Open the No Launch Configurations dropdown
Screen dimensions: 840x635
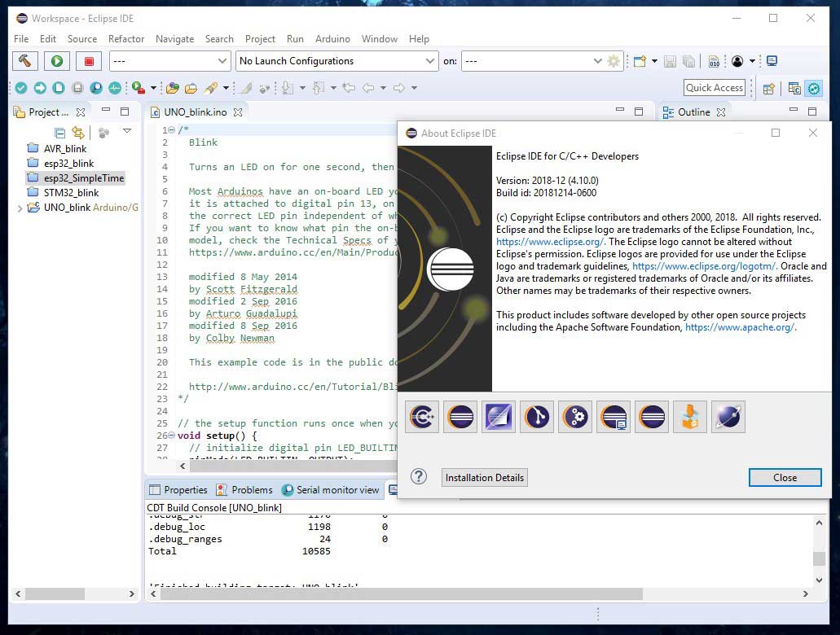click(x=337, y=61)
